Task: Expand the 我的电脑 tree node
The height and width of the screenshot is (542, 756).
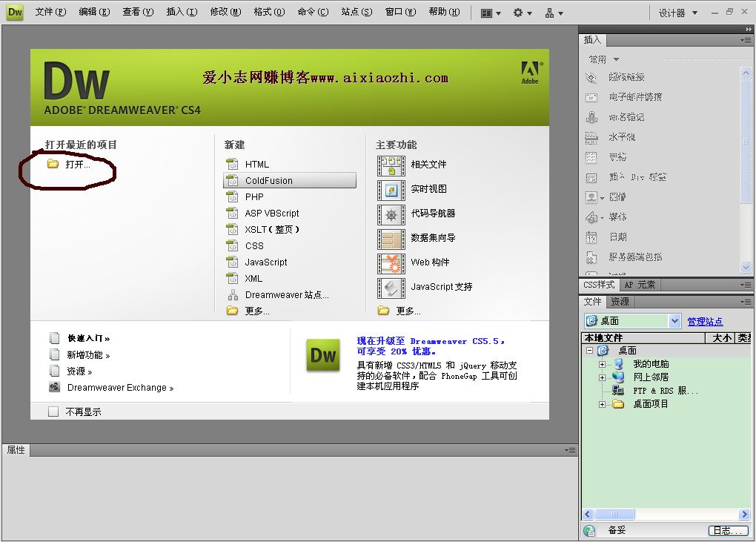Action: pos(602,364)
